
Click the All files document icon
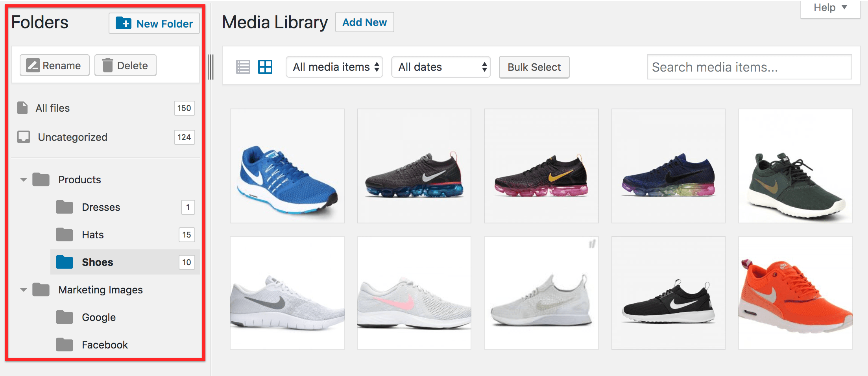pyautogui.click(x=23, y=108)
